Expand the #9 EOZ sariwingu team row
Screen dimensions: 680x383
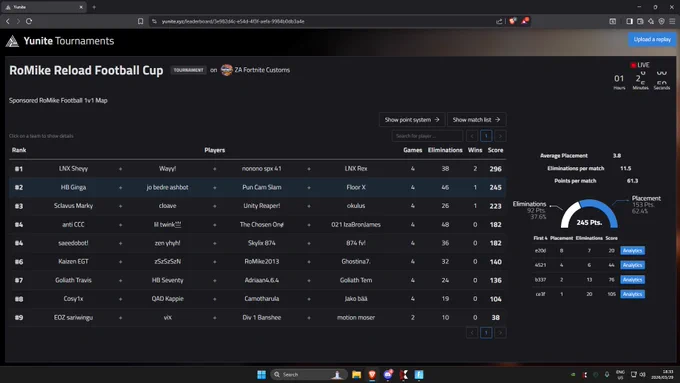click(257, 318)
